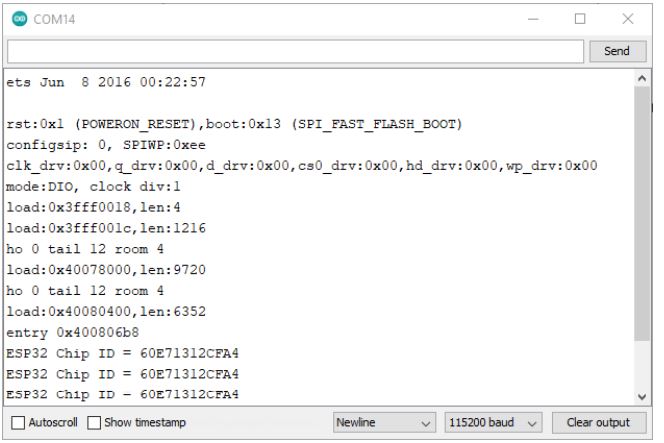
Task: Click the Clear output button
Action: coord(599,423)
